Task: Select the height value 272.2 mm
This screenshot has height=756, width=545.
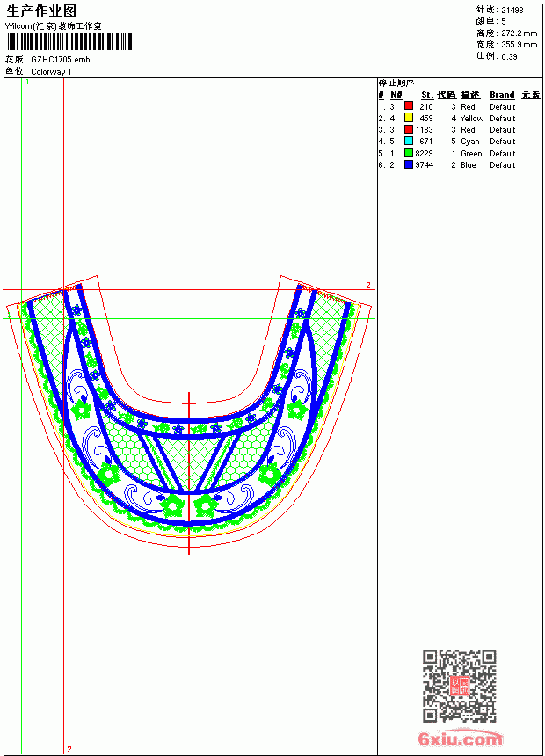Action: click(519, 33)
